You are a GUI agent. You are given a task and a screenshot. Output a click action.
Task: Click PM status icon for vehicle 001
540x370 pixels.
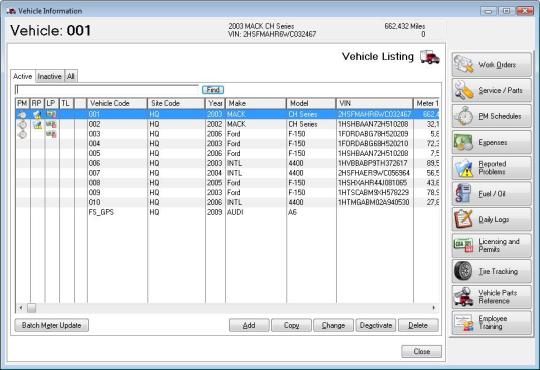tap(22, 114)
